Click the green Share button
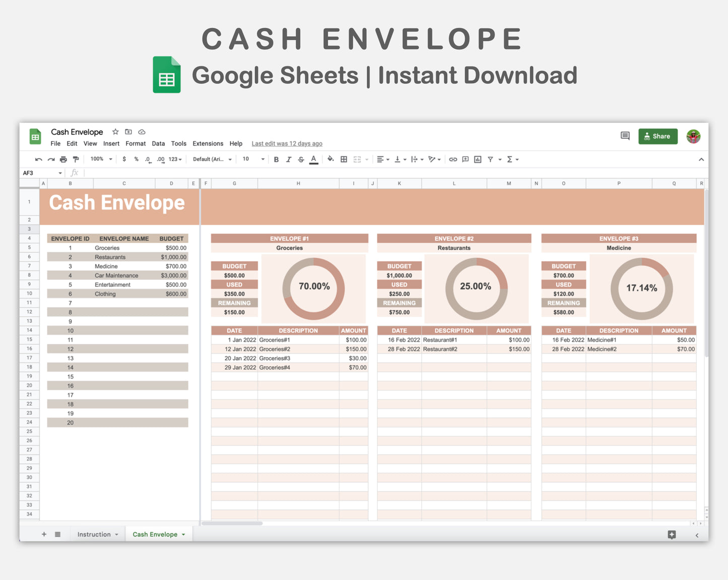728x580 pixels. point(657,136)
